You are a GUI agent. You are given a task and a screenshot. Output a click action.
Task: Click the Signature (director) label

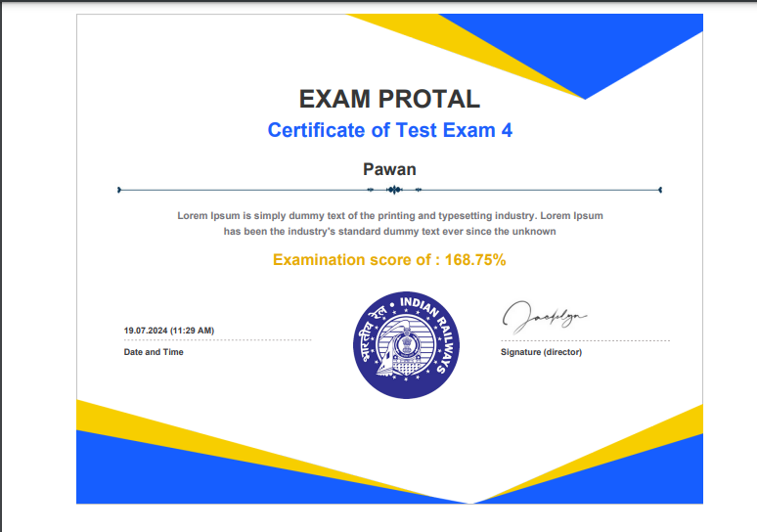coord(541,352)
